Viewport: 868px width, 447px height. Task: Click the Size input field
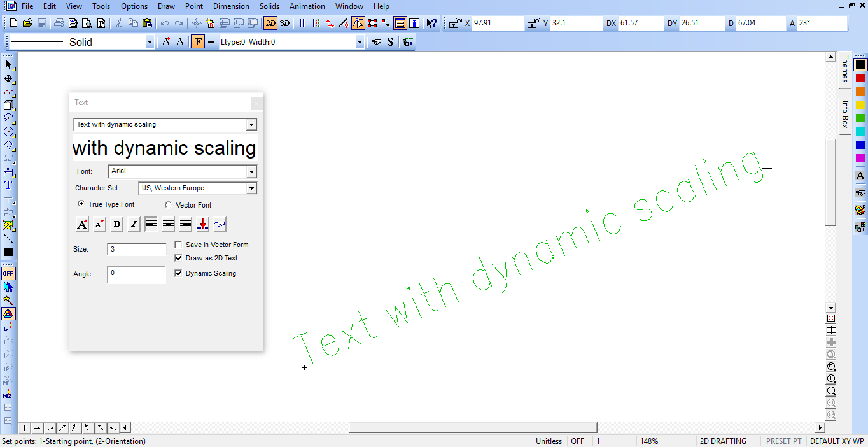point(137,249)
